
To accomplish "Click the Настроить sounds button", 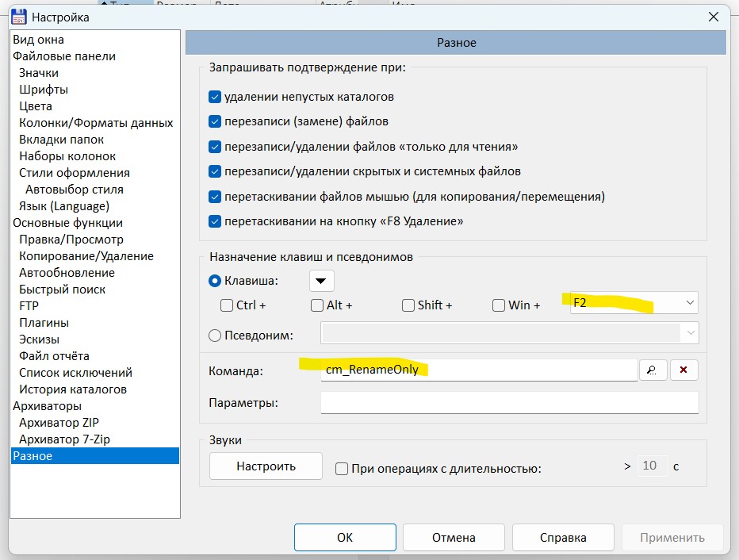I will pyautogui.click(x=266, y=466).
